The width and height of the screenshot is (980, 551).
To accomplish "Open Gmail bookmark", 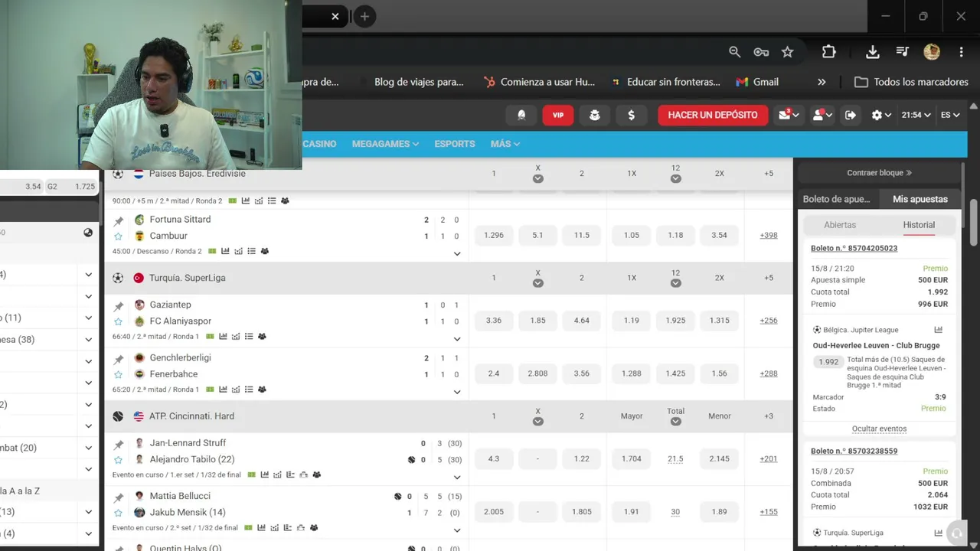I will point(757,82).
